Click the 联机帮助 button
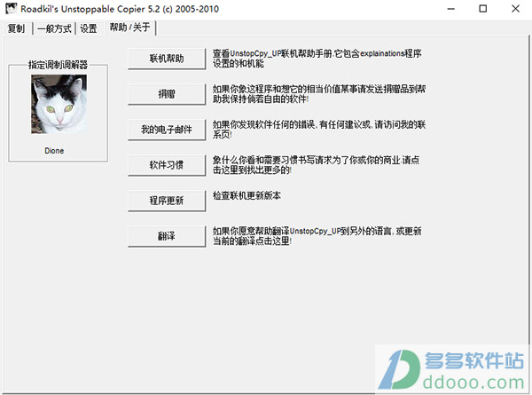Image resolution: width=532 pixels, height=395 pixels. (x=167, y=59)
